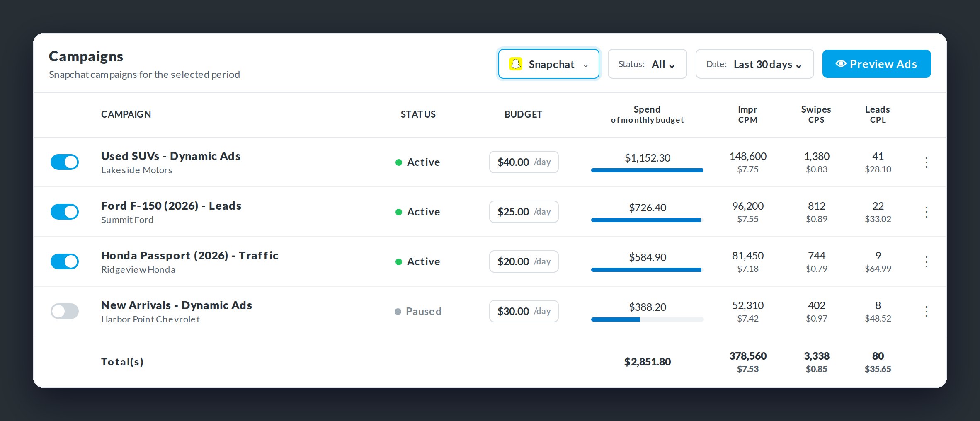
Task: Click the Used SUVs spend progress bar
Action: [647, 170]
